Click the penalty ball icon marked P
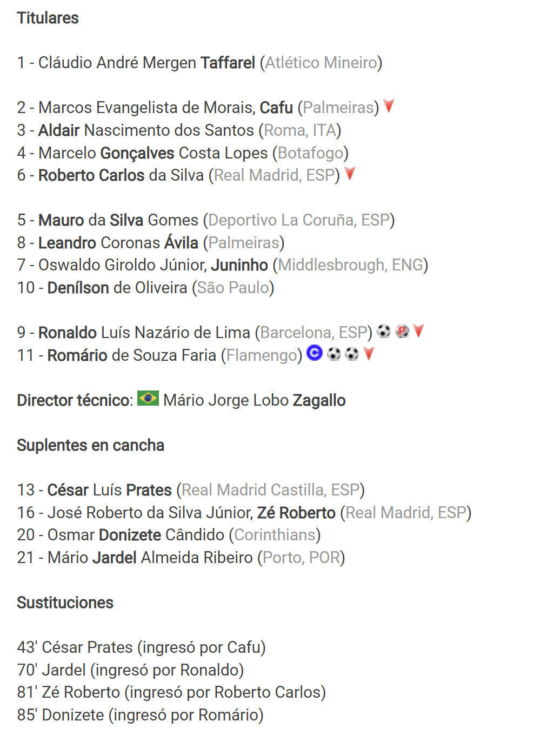The image size is (560, 741). pyautogui.click(x=402, y=331)
